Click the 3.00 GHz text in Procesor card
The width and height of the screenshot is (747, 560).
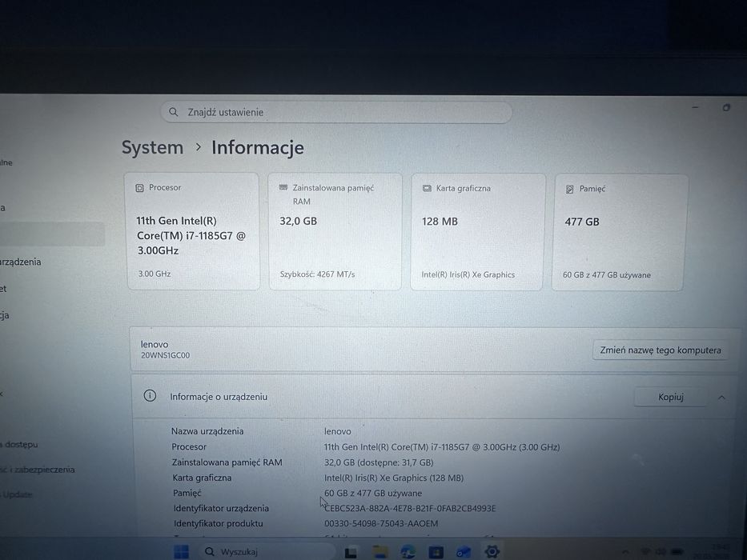pos(155,274)
